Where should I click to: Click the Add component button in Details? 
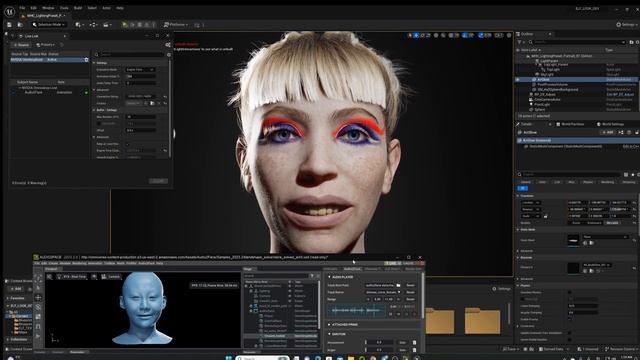(x=607, y=132)
